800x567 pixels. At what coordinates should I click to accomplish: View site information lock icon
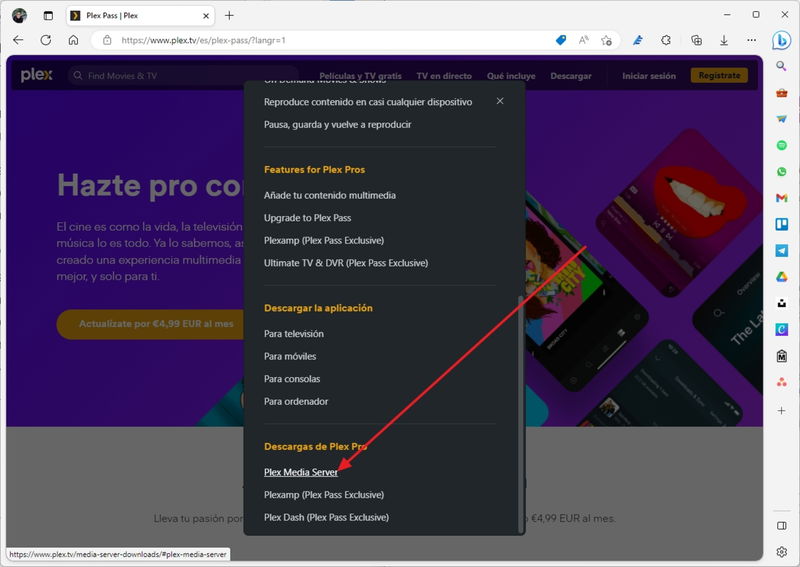(107, 40)
